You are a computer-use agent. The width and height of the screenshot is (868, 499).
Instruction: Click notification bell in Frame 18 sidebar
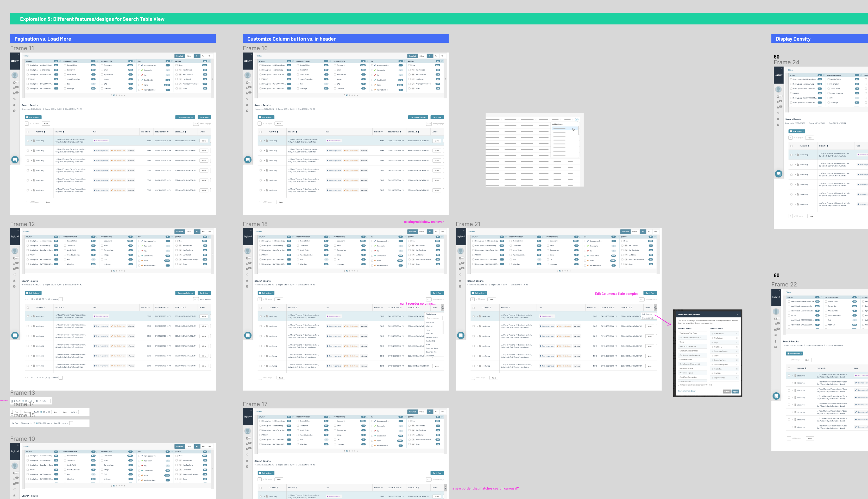pos(247,281)
